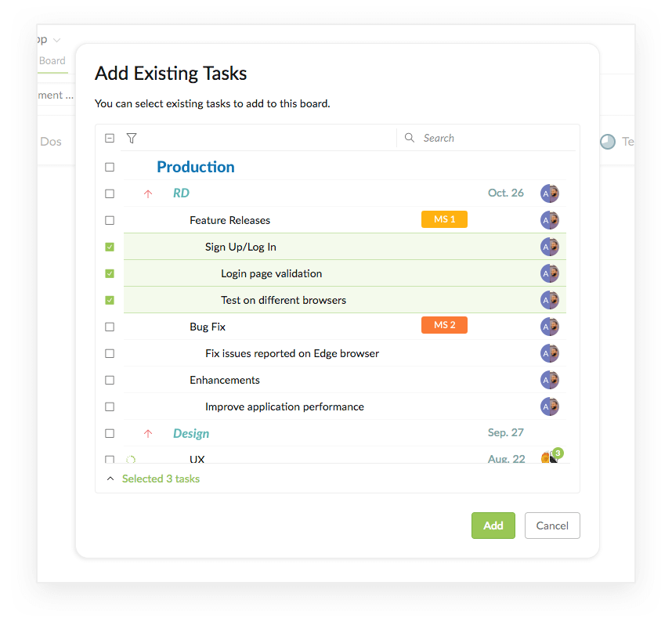
Task: Click the green Add button
Action: tap(493, 526)
